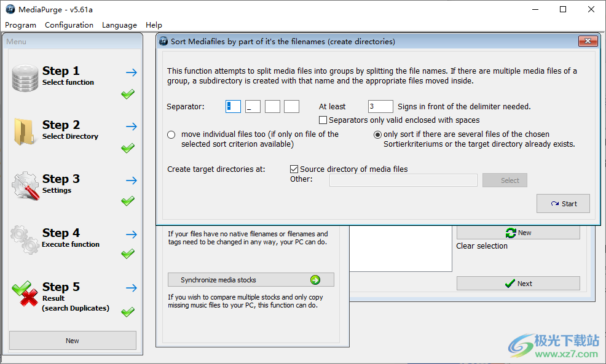Click the Step 1 database disk icon

pos(25,78)
